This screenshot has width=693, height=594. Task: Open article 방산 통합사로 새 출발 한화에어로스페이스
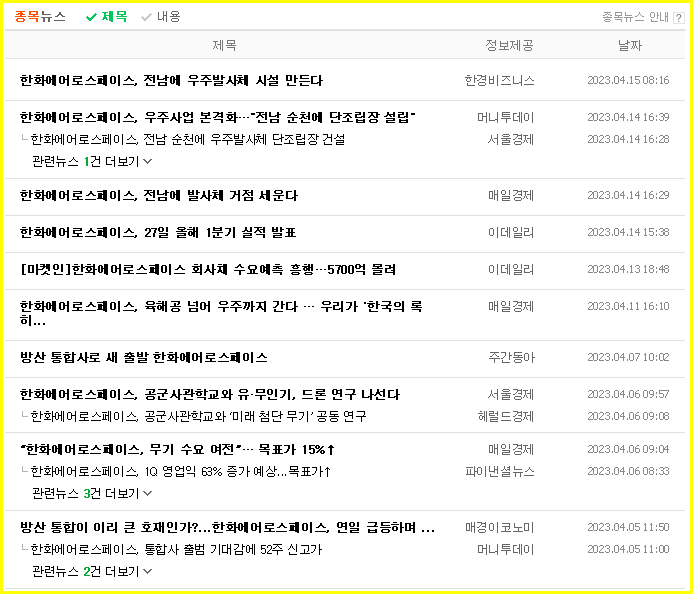(x=144, y=358)
